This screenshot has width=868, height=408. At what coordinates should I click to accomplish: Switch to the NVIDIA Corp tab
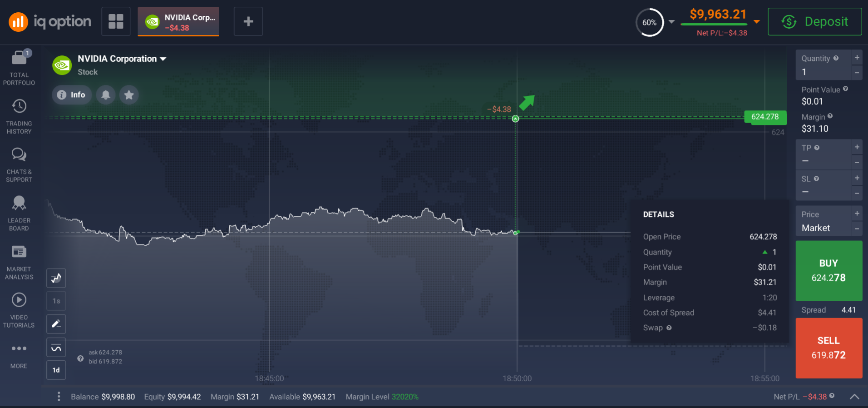[178, 21]
